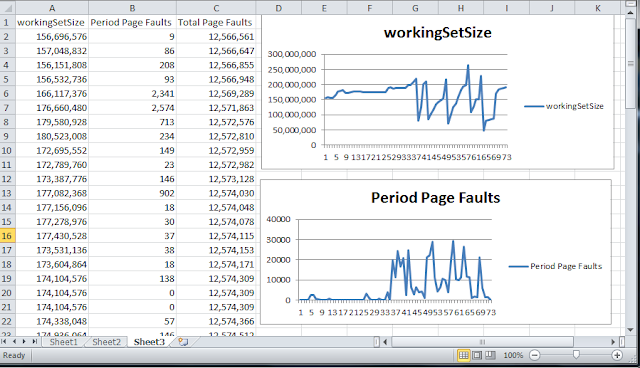The width and height of the screenshot is (640, 368).
Task: Select column B header
Action: (132, 8)
